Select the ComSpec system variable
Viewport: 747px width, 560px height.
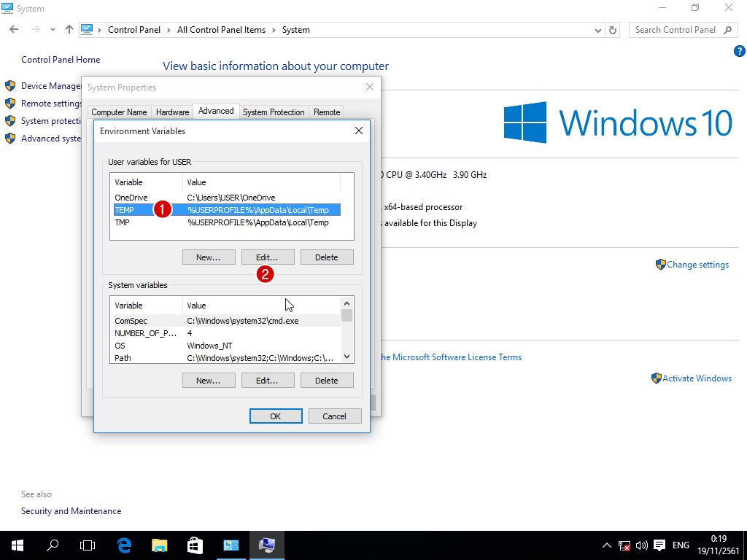[x=228, y=321]
